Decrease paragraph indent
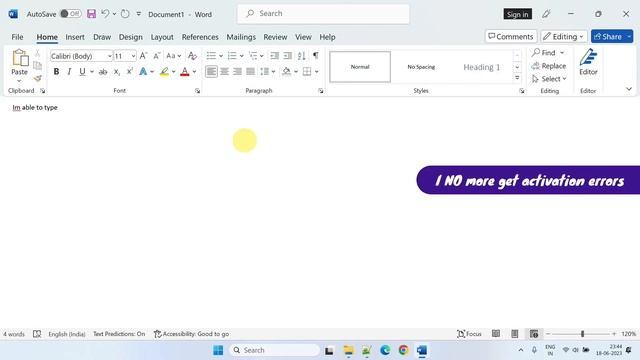The image size is (640, 360). tap(275, 56)
